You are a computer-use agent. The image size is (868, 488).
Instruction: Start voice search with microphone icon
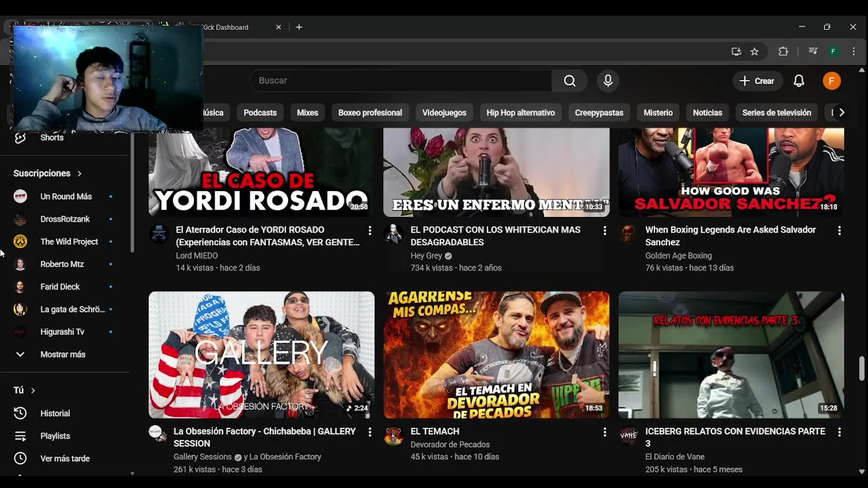608,81
